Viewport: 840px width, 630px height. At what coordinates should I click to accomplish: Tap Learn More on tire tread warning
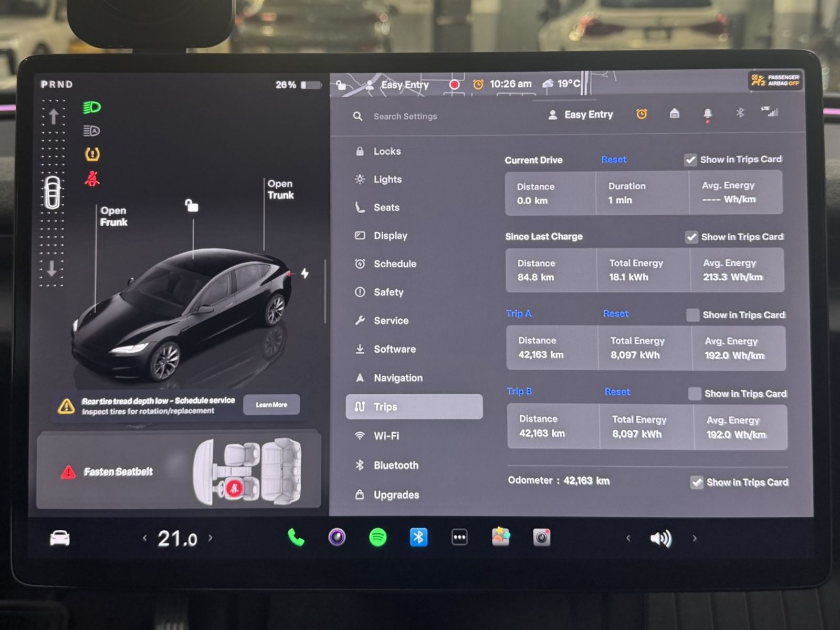click(271, 405)
